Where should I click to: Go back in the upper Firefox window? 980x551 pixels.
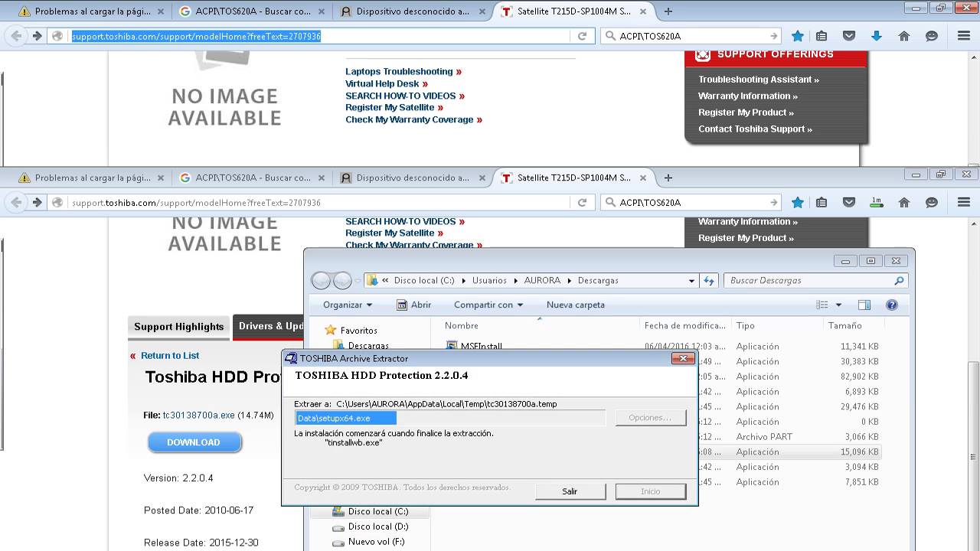[x=17, y=36]
